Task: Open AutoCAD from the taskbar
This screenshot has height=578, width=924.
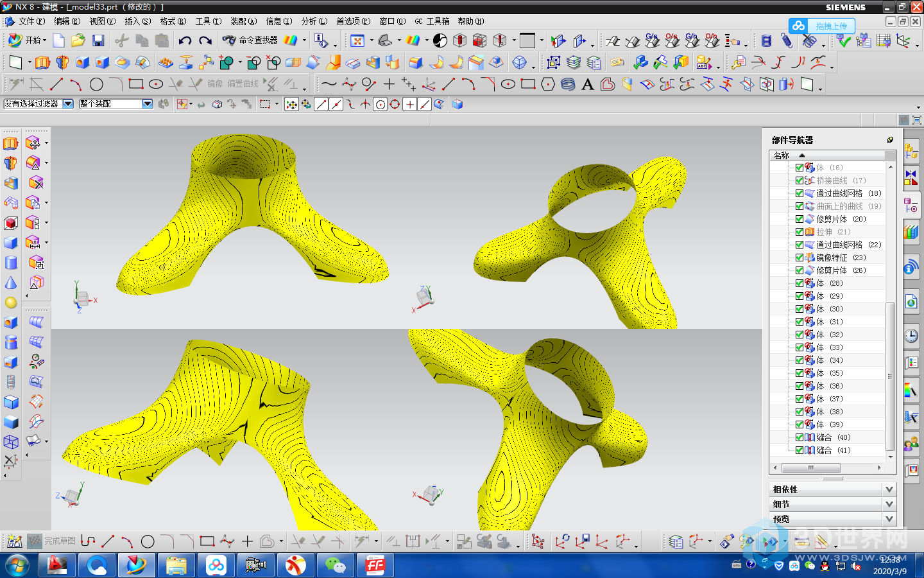Action: [x=58, y=566]
